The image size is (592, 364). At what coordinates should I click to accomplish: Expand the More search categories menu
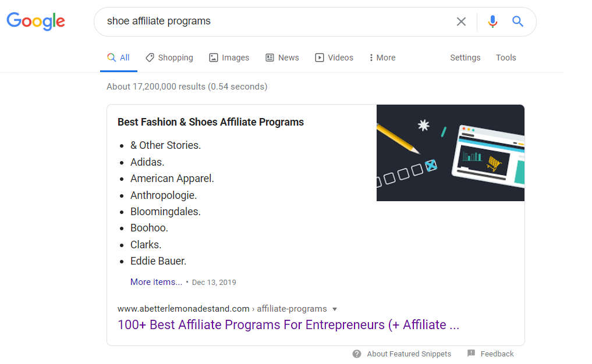(382, 58)
